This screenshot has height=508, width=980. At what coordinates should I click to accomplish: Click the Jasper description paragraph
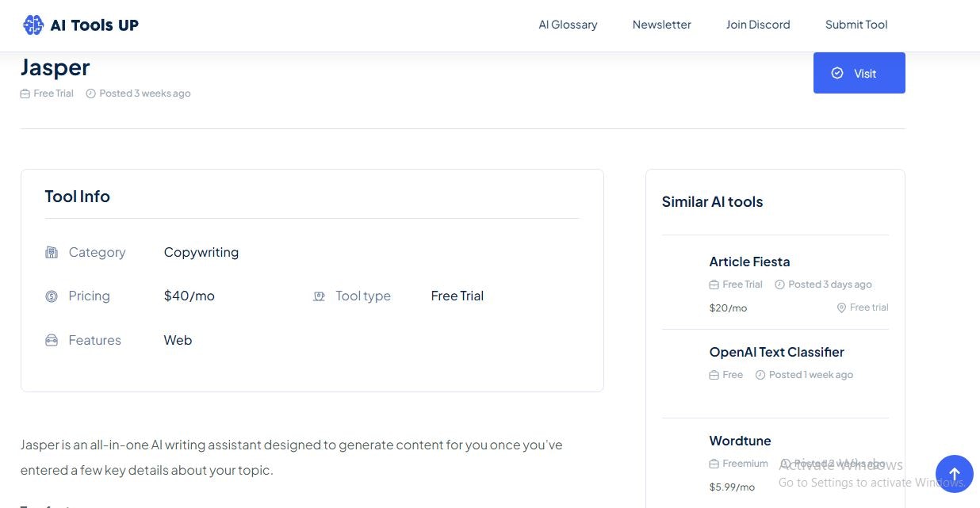pyautogui.click(x=292, y=457)
